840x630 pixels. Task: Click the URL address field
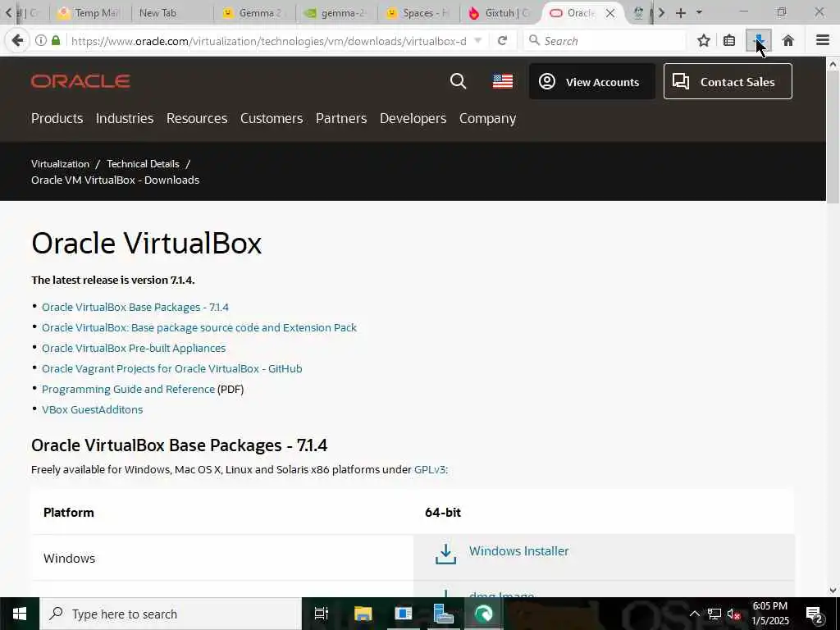click(x=268, y=41)
